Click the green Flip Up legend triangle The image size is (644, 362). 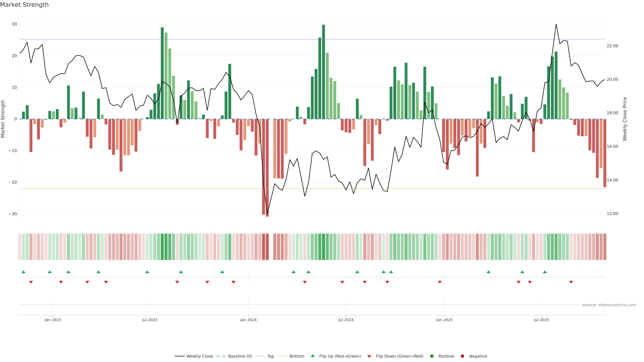[312, 356]
